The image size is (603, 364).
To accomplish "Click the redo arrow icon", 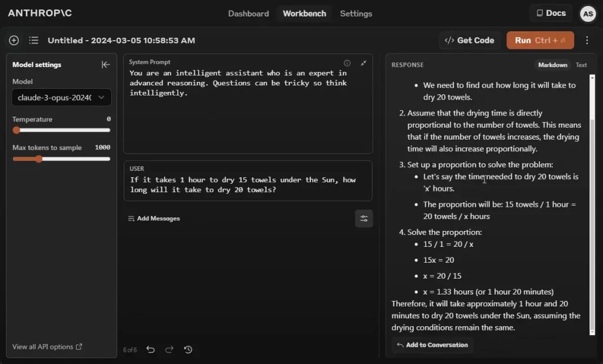I will [x=169, y=349].
